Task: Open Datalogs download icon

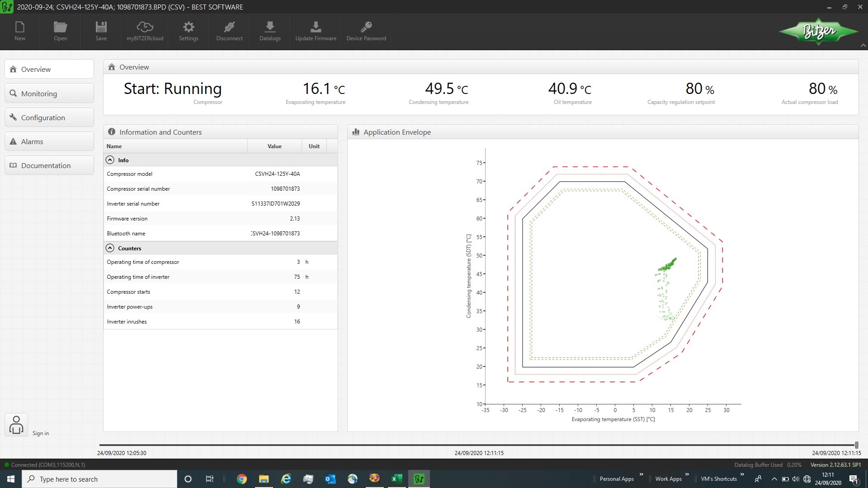Action: (270, 31)
